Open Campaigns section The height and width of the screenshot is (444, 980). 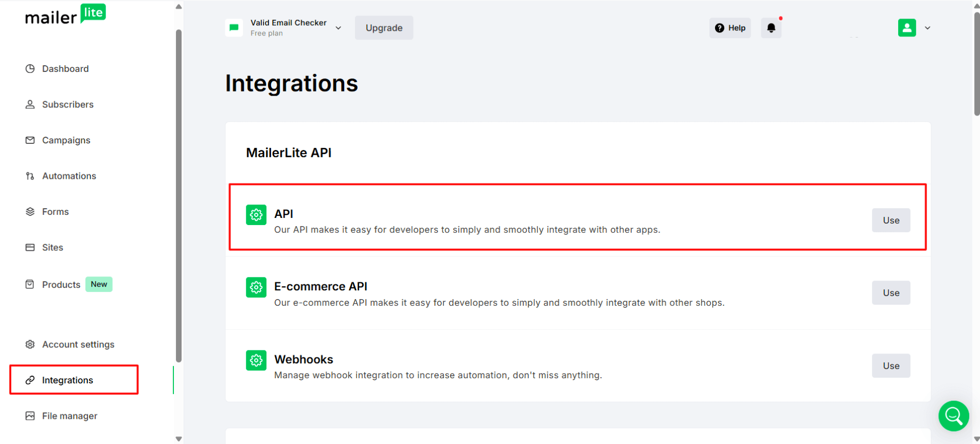tap(66, 140)
